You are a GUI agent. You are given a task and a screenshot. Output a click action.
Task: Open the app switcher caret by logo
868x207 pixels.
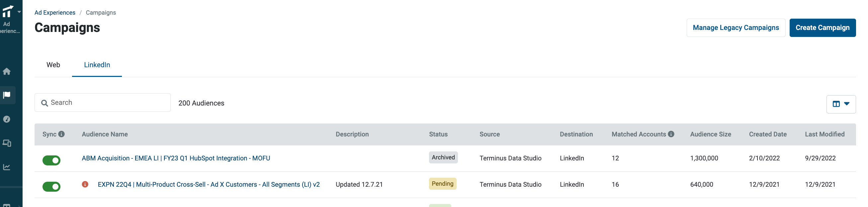point(19,12)
